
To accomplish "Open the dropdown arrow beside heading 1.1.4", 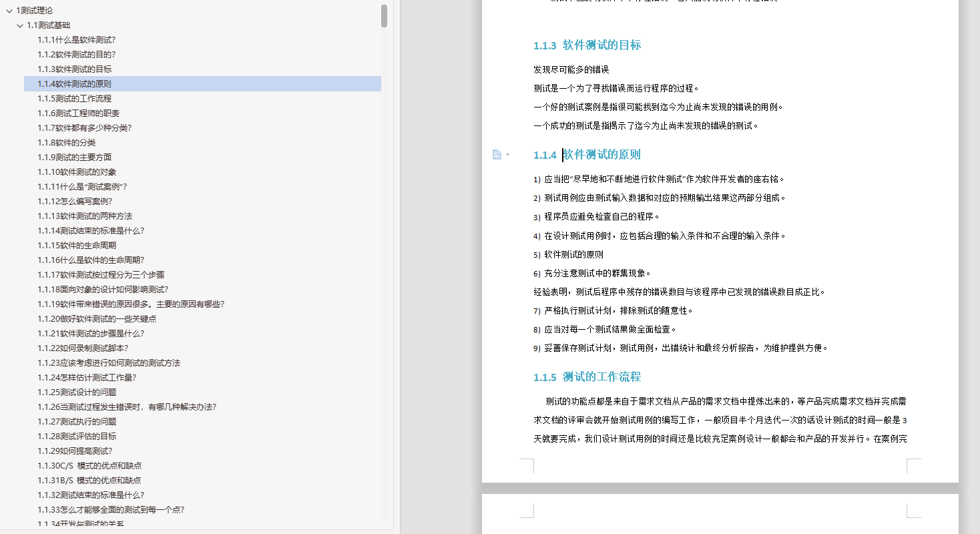I will click(x=508, y=155).
